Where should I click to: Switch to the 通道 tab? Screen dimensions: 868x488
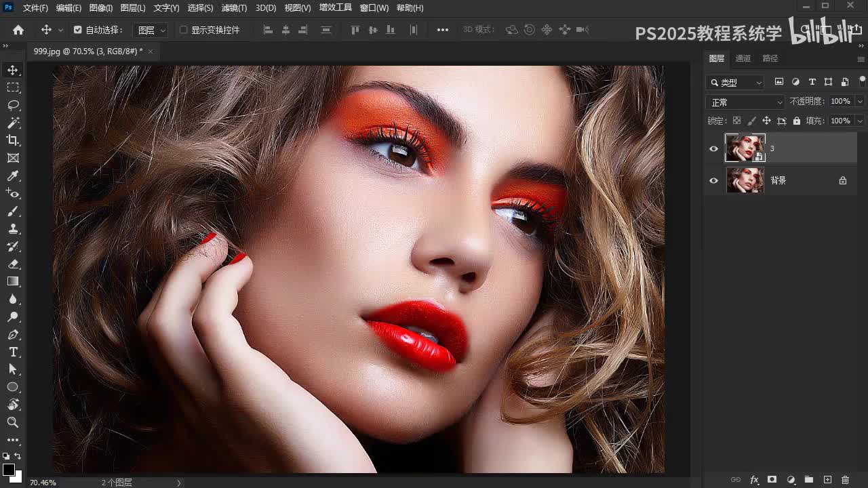pyautogui.click(x=743, y=58)
